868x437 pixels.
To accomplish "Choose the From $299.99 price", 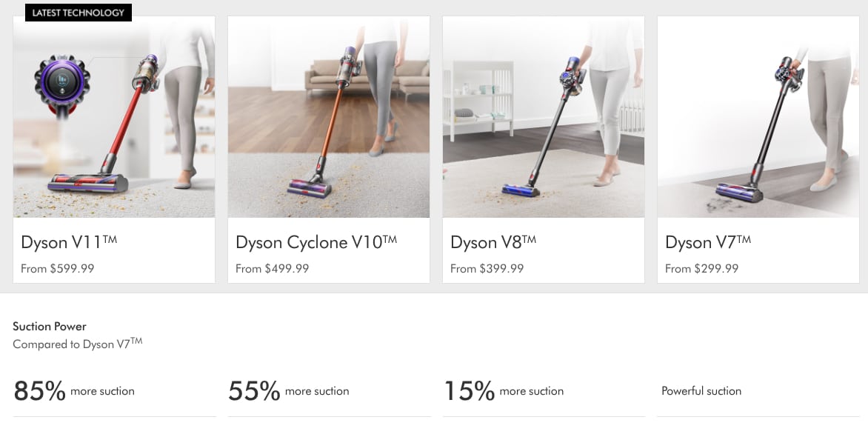I will point(702,269).
